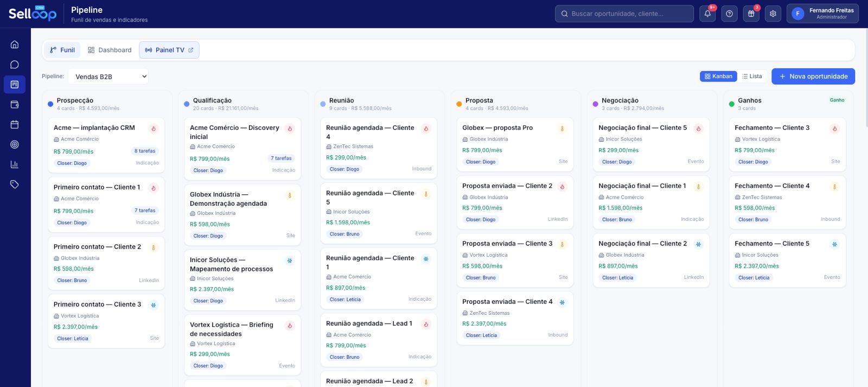Click the 8 tarefas badge on Acme card
The height and width of the screenshot is (387, 868).
click(145, 151)
